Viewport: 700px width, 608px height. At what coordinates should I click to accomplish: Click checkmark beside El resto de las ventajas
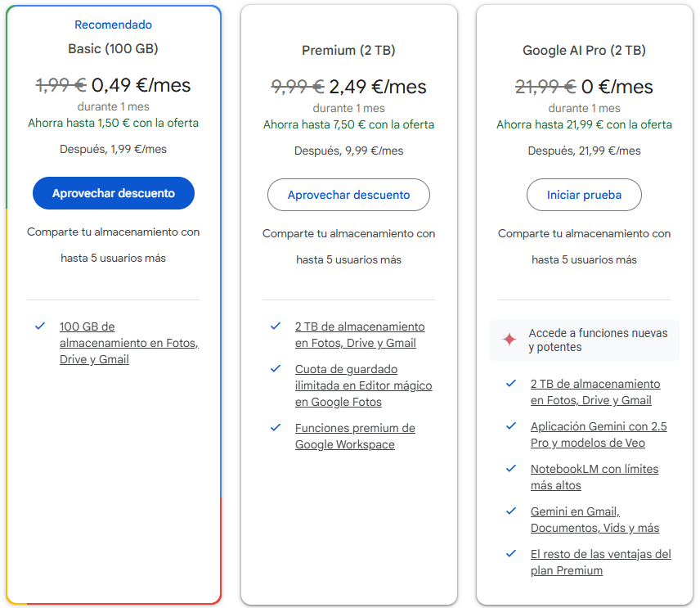tap(511, 553)
